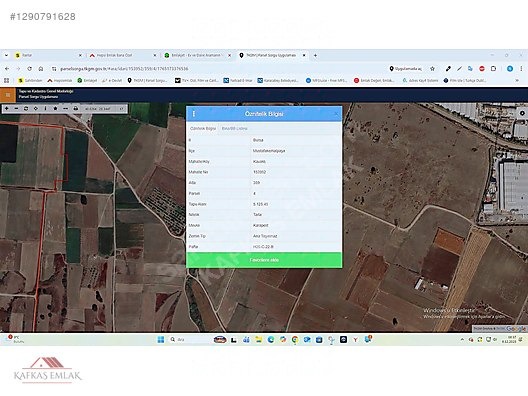Click the Bursa province value
The width and height of the screenshot is (528, 396).
coord(258,140)
